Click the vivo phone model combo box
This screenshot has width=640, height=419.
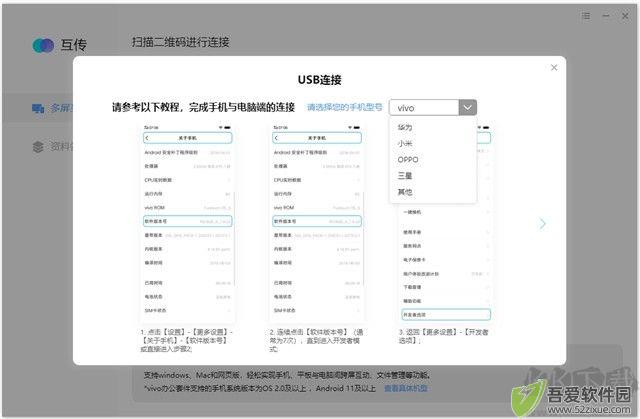pos(433,108)
